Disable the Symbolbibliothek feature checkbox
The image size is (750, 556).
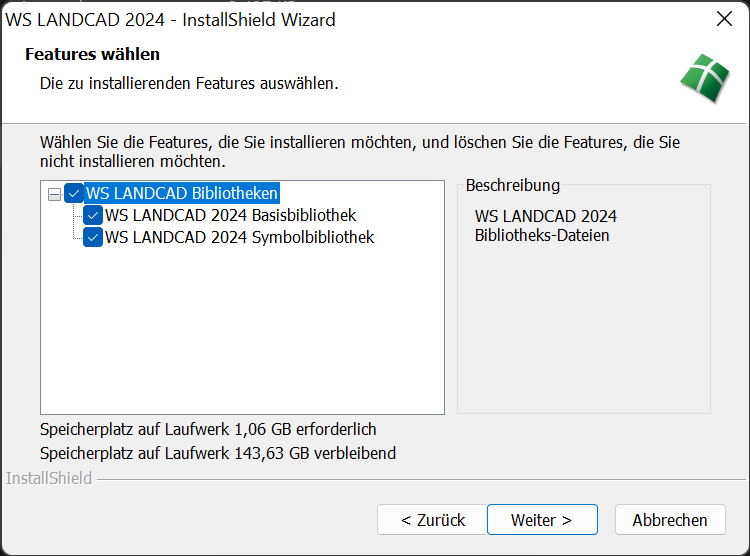(x=93, y=238)
